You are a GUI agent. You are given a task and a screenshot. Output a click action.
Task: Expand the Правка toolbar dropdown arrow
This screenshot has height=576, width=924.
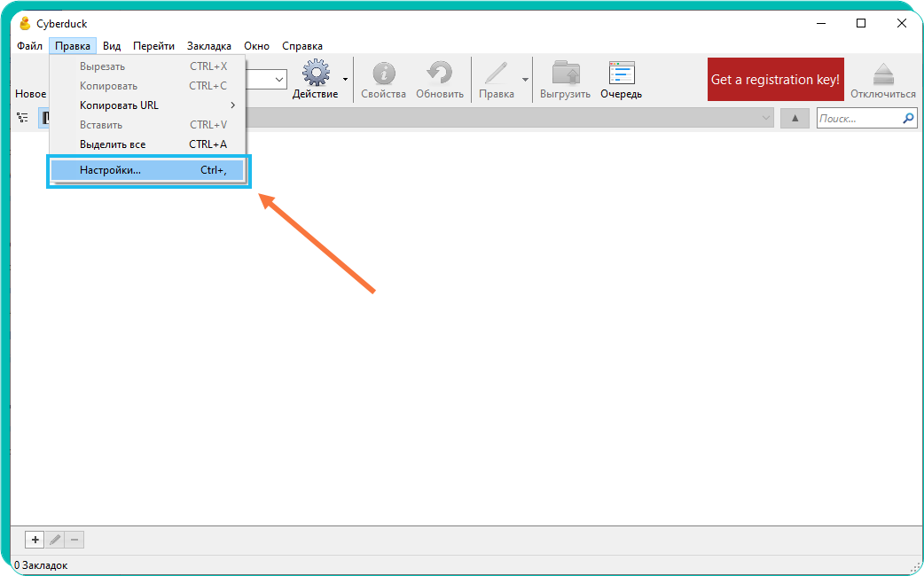525,80
